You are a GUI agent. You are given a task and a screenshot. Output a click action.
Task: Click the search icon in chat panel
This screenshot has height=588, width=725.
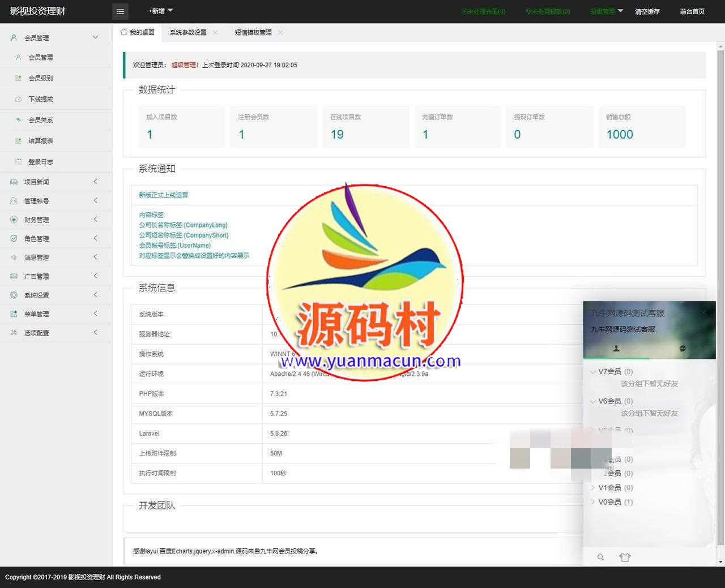(600, 557)
